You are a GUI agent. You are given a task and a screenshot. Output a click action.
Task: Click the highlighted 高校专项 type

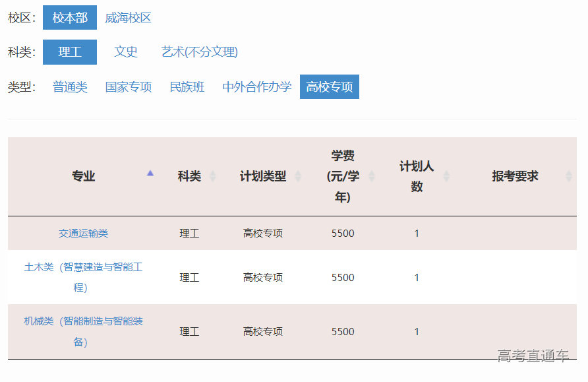tap(329, 86)
